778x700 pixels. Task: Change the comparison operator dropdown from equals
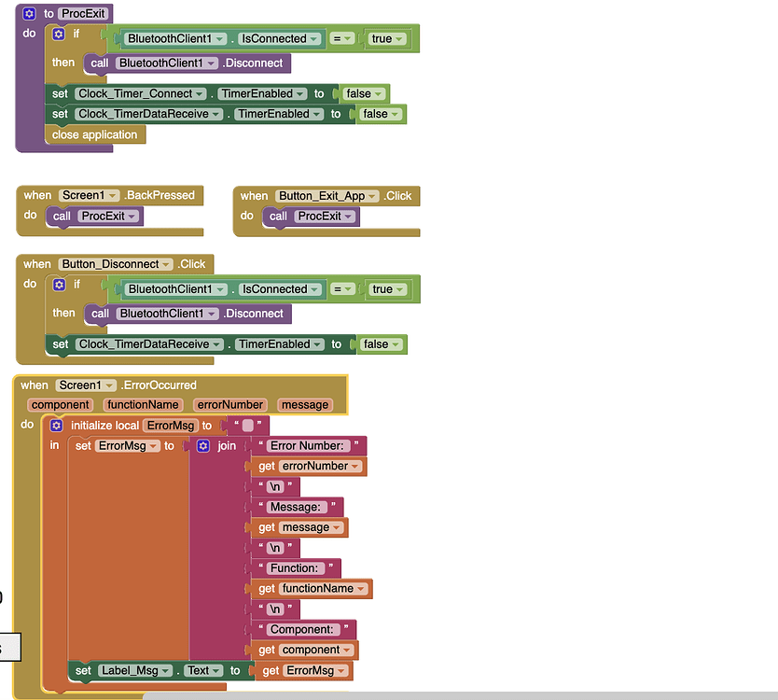pos(346,38)
